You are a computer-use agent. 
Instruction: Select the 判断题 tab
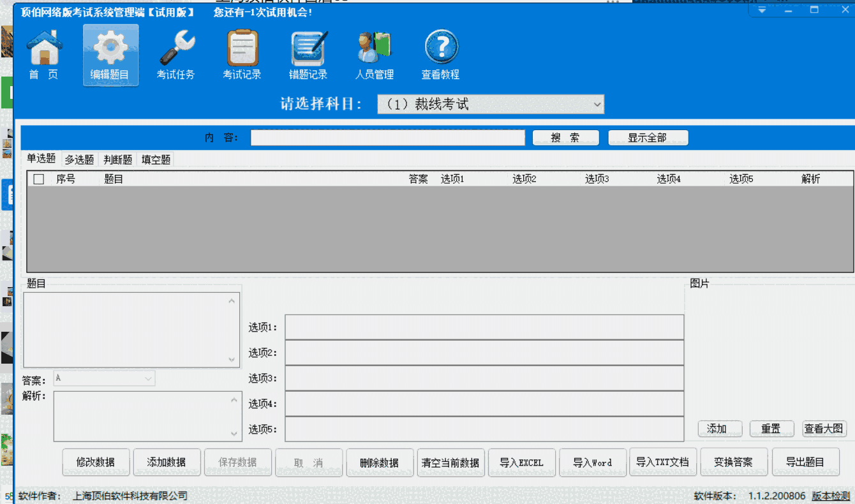click(x=116, y=159)
